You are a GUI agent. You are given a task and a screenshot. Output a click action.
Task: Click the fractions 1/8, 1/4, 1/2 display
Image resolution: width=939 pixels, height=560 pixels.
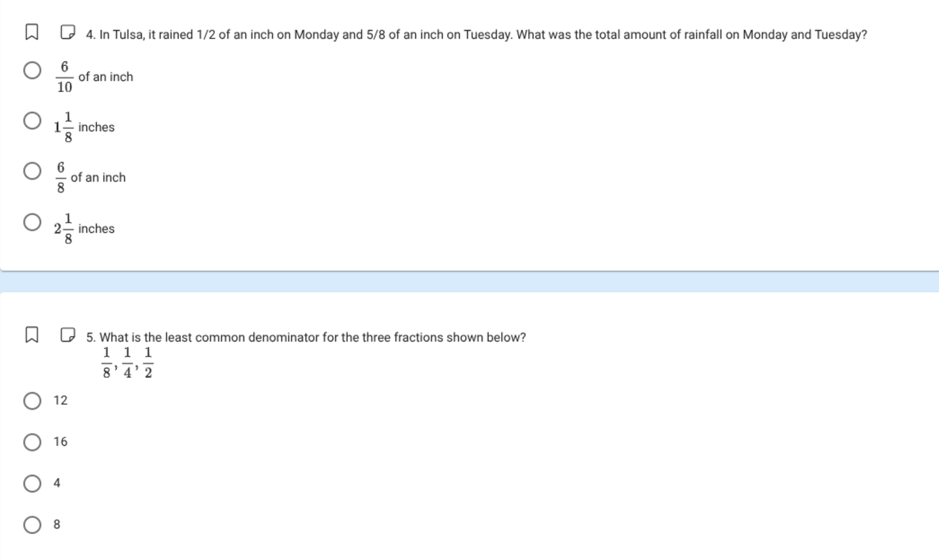(x=127, y=362)
